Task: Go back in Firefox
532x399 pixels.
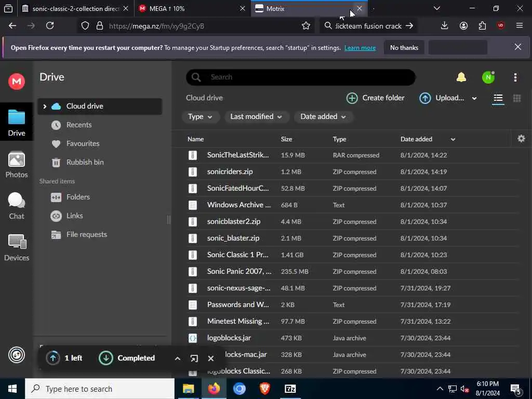Action: click(x=12, y=26)
